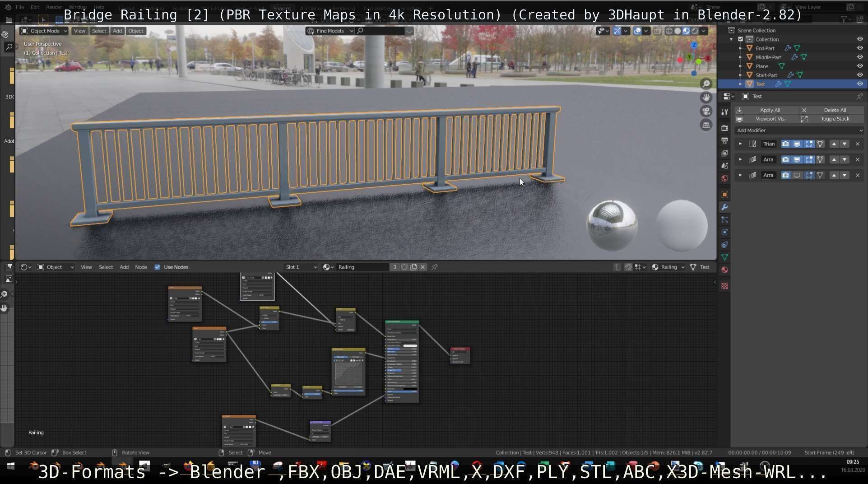Click the Apply All modifiers button
Viewport: 868px width, 484px height.
tap(766, 110)
